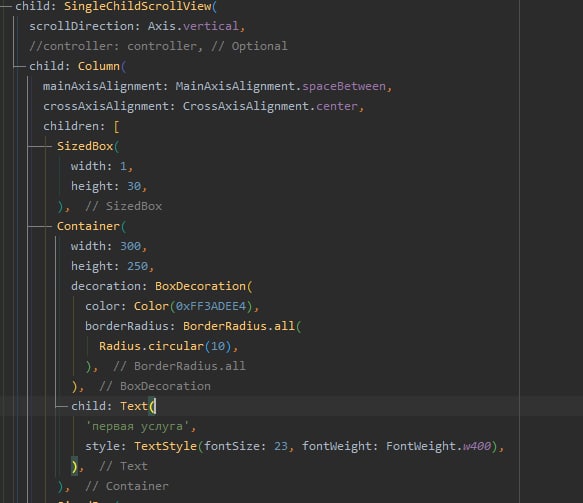Viewport: 583px width, 503px height.
Task: Click the '// SizedBox' closing label
Action: (123, 206)
